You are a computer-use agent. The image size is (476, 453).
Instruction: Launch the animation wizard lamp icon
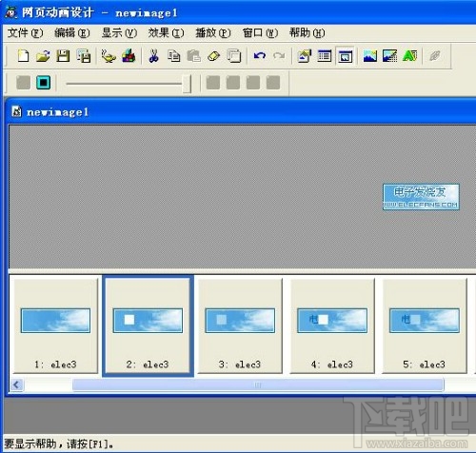pos(109,56)
